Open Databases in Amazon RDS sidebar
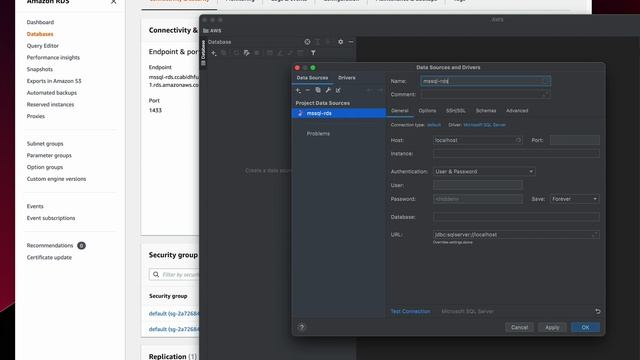Image resolution: width=640 pixels, height=360 pixels. tap(40, 34)
